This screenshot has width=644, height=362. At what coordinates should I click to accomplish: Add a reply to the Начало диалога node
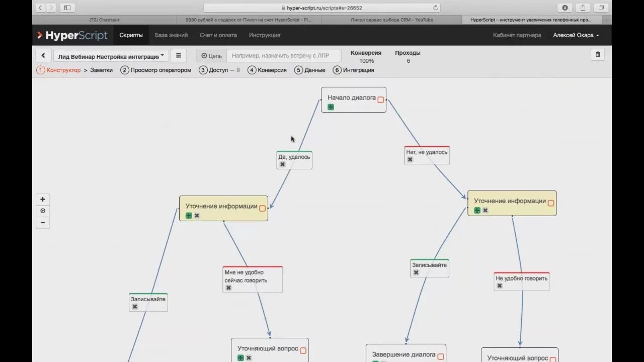tap(331, 107)
